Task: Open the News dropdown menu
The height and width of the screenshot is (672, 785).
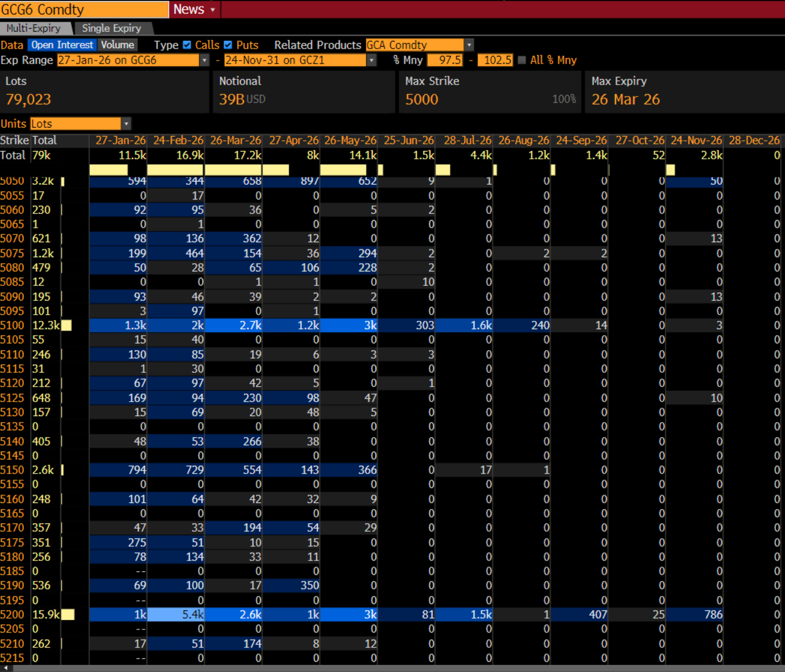Action: tap(194, 10)
